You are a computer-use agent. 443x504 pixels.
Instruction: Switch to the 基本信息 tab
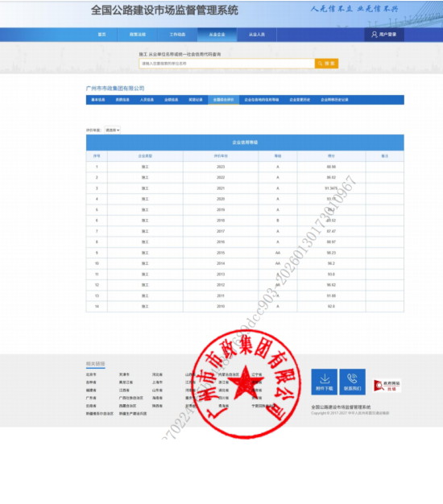(x=98, y=100)
